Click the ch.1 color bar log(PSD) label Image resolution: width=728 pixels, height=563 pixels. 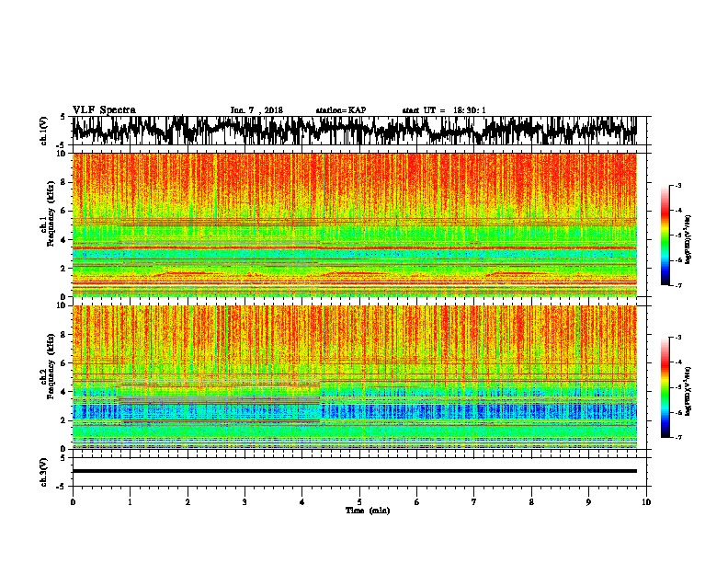(688, 239)
